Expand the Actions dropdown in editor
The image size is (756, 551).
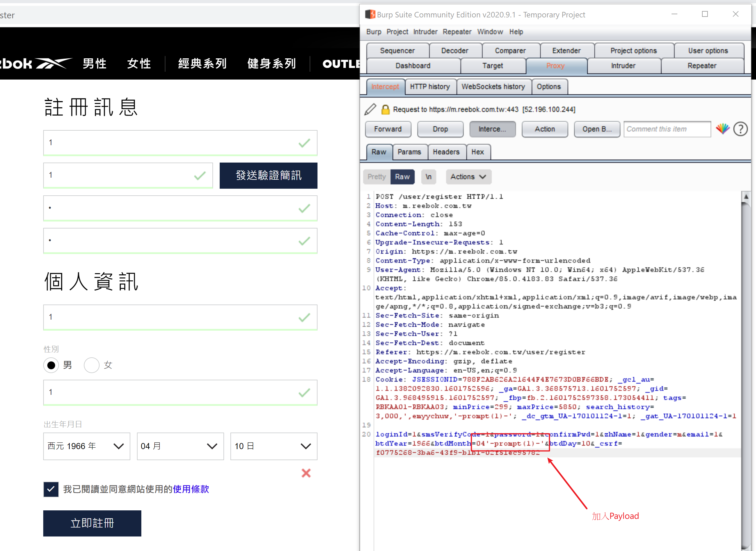468,177
